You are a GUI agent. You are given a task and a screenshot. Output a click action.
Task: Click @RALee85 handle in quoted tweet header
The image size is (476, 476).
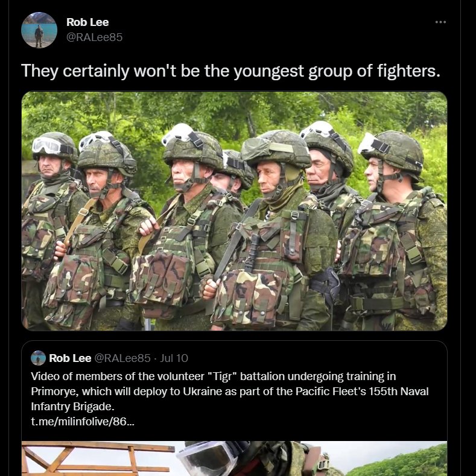point(122,358)
